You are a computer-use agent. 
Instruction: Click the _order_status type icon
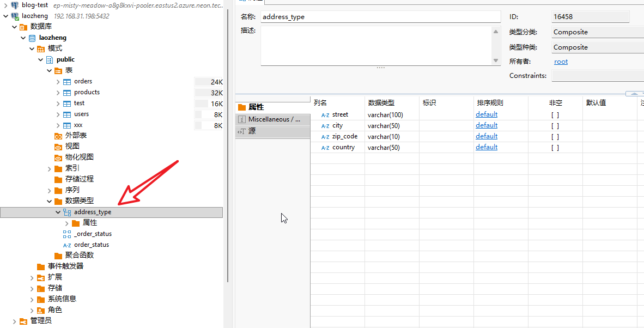[x=67, y=234]
